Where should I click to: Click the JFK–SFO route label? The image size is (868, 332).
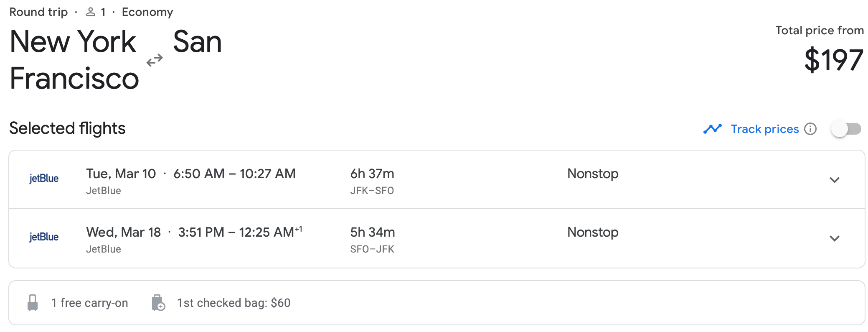(372, 191)
